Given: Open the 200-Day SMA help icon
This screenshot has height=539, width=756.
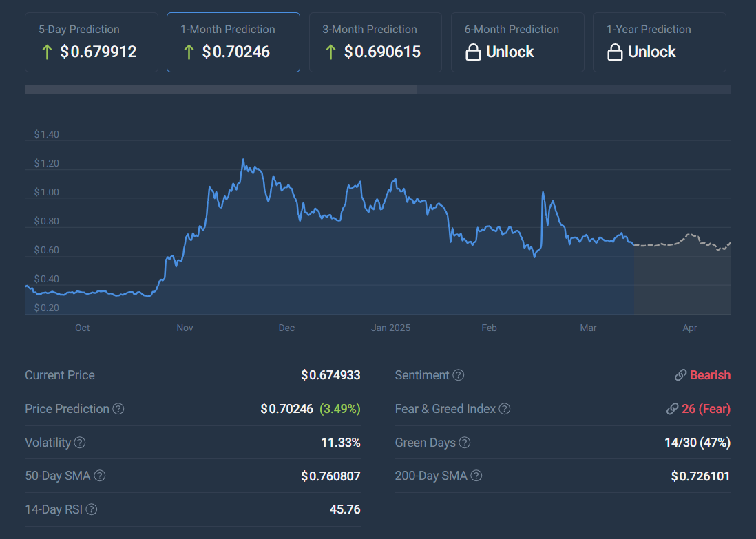Looking at the screenshot, I should [x=476, y=476].
